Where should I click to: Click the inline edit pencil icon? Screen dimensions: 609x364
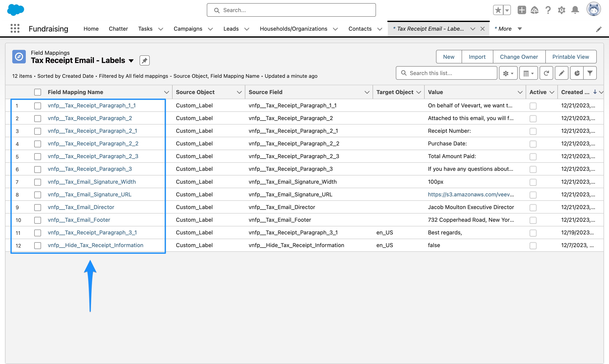(561, 73)
